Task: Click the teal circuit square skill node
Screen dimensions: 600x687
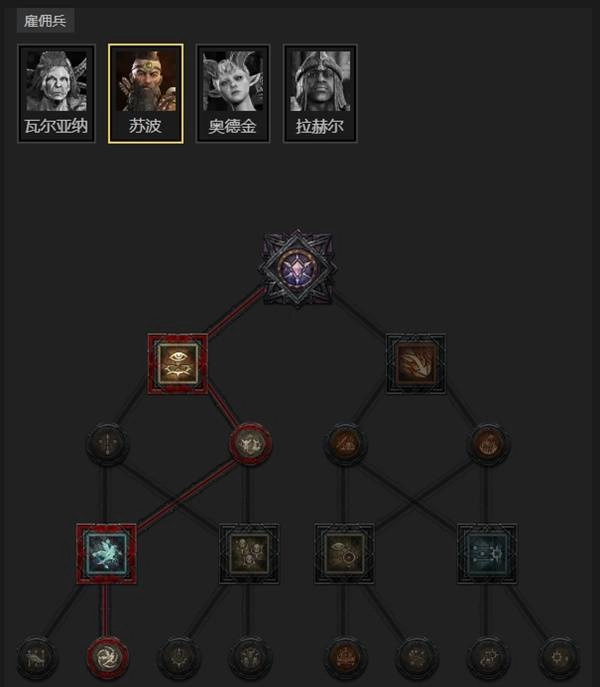Action: pyautogui.click(x=487, y=554)
